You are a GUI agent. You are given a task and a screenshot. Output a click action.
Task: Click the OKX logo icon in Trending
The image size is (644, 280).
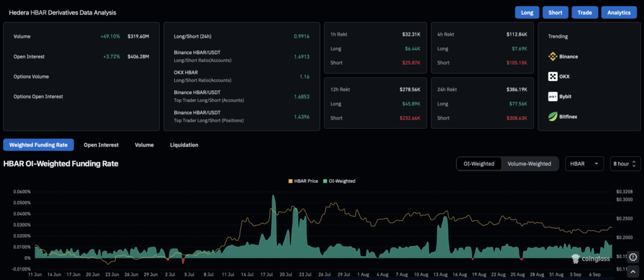coord(552,77)
